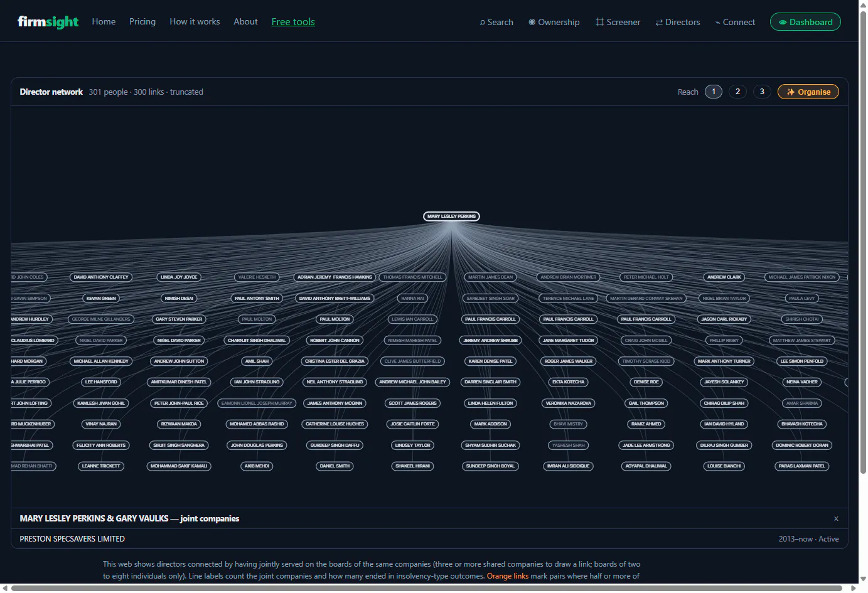Click DAVID ANTHONY BRETT-WILLIAMS node

click(x=335, y=298)
